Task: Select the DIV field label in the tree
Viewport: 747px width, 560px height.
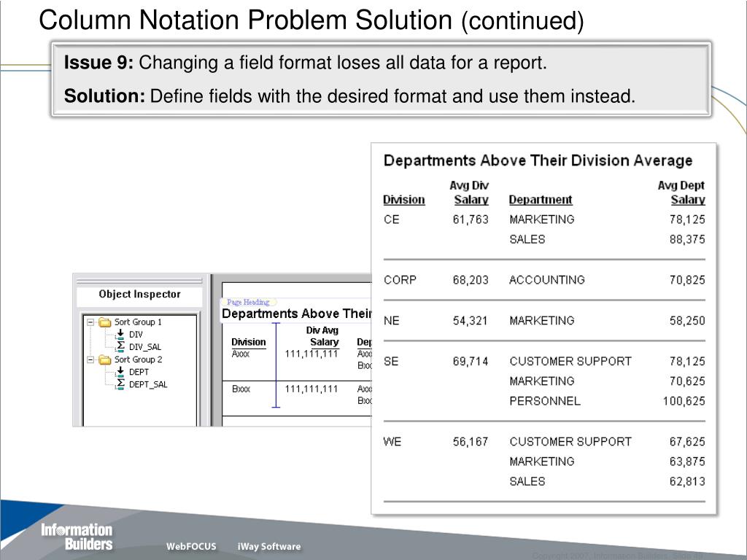Action: click(x=136, y=335)
